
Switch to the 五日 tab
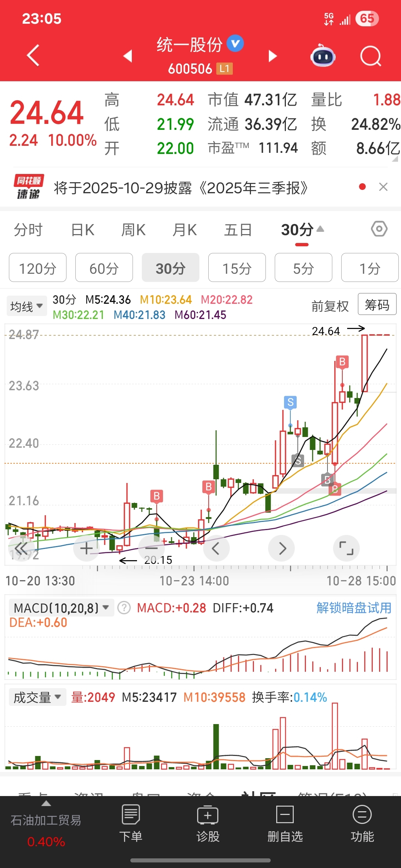[x=238, y=230]
